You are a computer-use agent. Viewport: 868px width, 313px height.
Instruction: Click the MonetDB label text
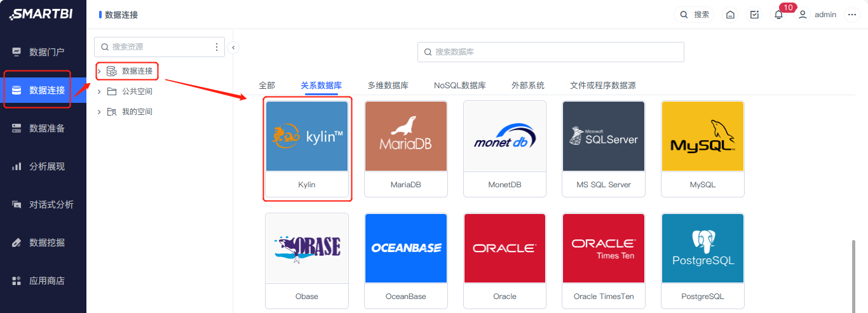505,185
